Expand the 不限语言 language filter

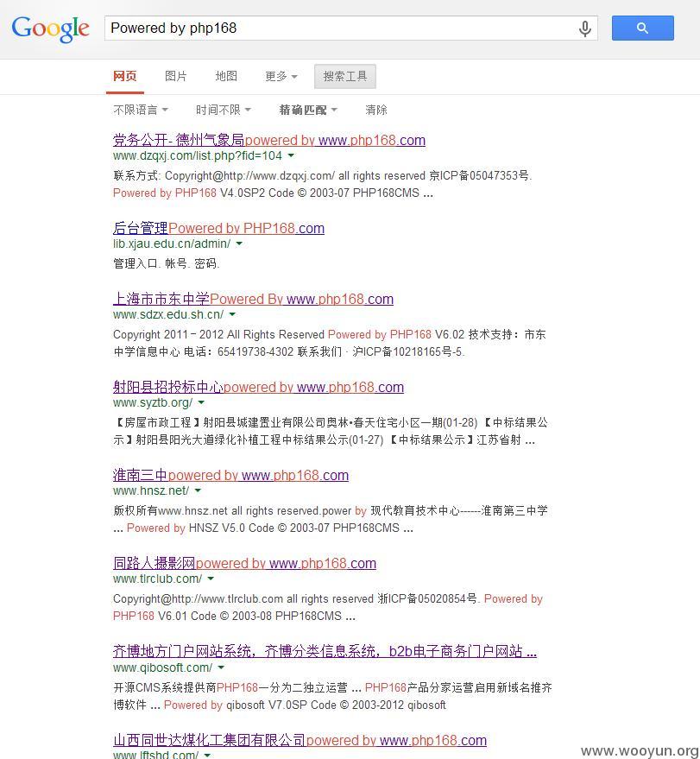point(140,110)
